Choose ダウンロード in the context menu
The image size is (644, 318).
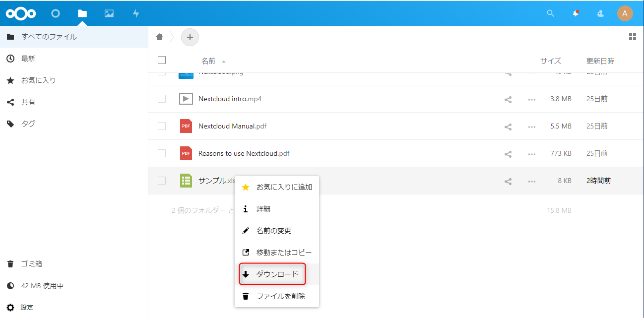[277, 274]
